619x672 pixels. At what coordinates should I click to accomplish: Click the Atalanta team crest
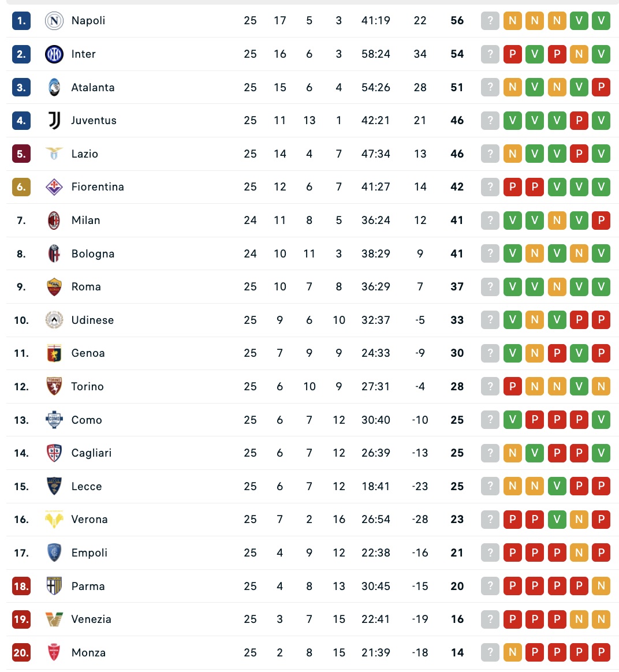(54, 88)
